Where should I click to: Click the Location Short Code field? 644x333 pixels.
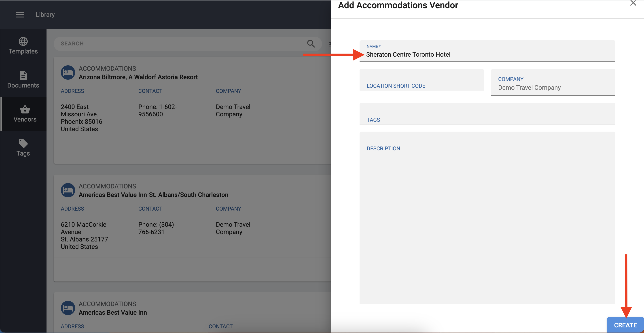(422, 80)
